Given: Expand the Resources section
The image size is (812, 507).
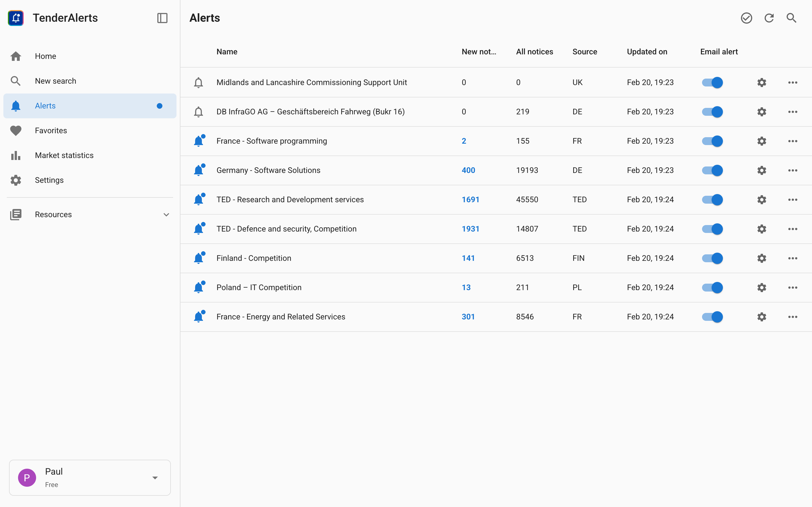Looking at the screenshot, I should [x=167, y=214].
